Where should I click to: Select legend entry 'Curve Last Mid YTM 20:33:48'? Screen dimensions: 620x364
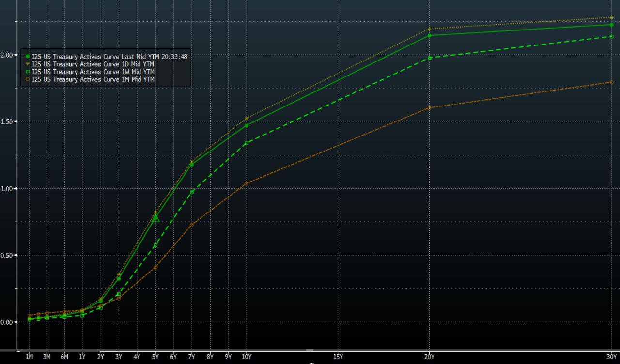[x=145, y=57]
